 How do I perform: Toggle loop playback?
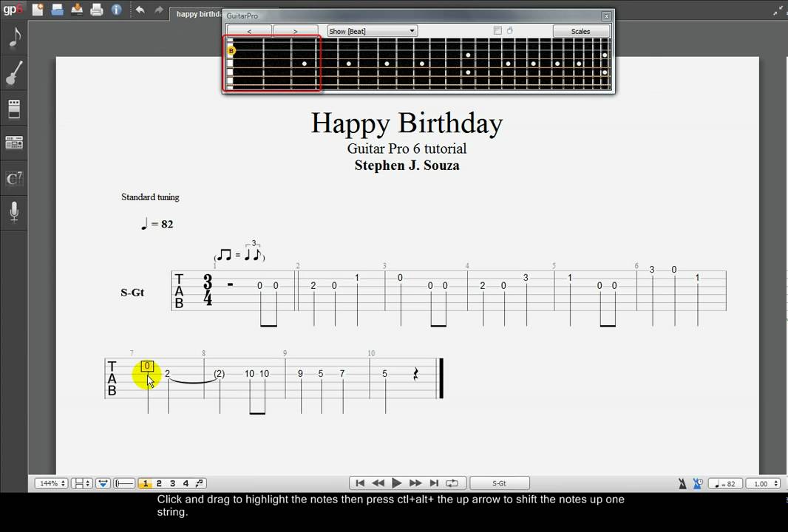click(x=452, y=483)
